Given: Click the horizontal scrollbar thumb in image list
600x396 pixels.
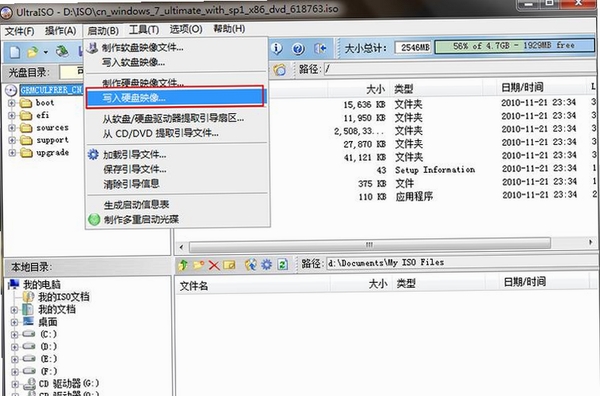Looking at the screenshot, I should point(370,244).
